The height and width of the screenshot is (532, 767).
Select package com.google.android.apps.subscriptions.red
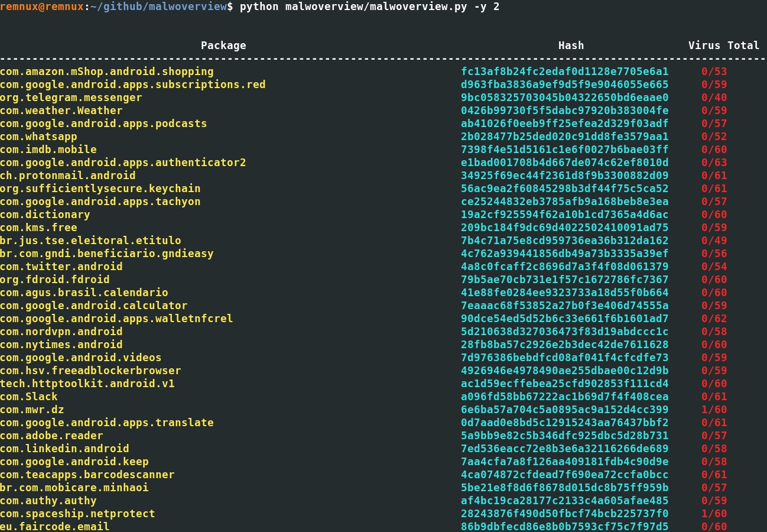(133, 85)
